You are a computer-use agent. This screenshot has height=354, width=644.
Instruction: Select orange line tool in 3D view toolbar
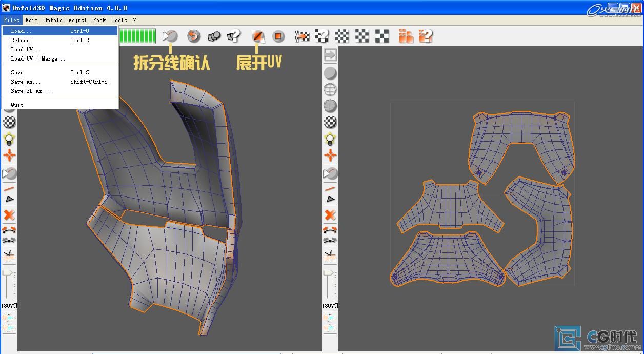pyautogui.click(x=9, y=189)
